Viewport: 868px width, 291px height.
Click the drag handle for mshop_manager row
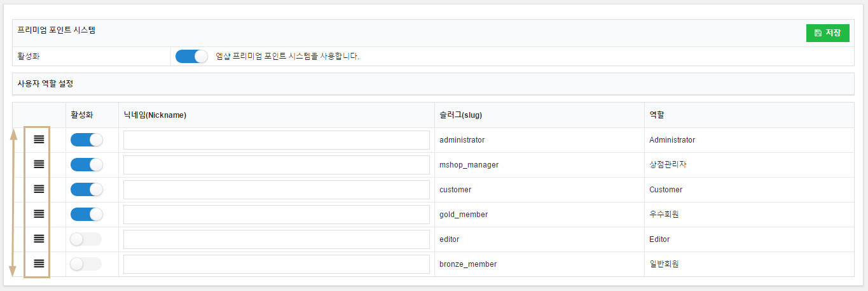click(39, 164)
